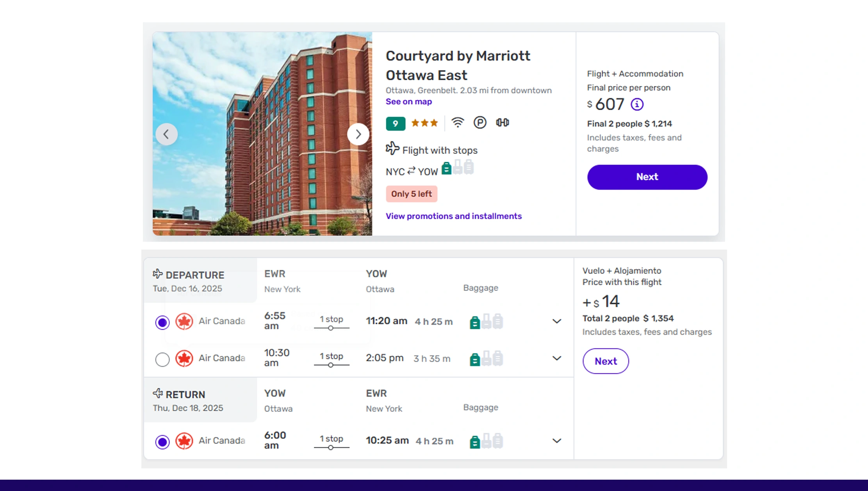The image size is (868, 491).
Task: Click the Wi-Fi amenity icon
Action: pos(458,123)
